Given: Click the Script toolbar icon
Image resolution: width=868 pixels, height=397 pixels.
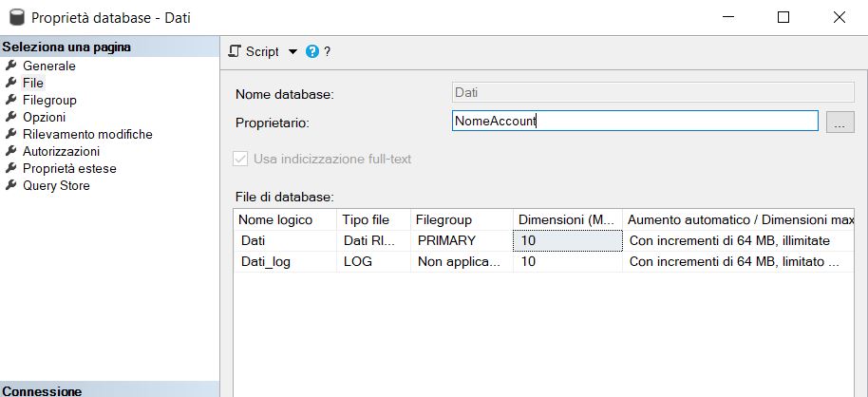Looking at the screenshot, I should [x=236, y=52].
